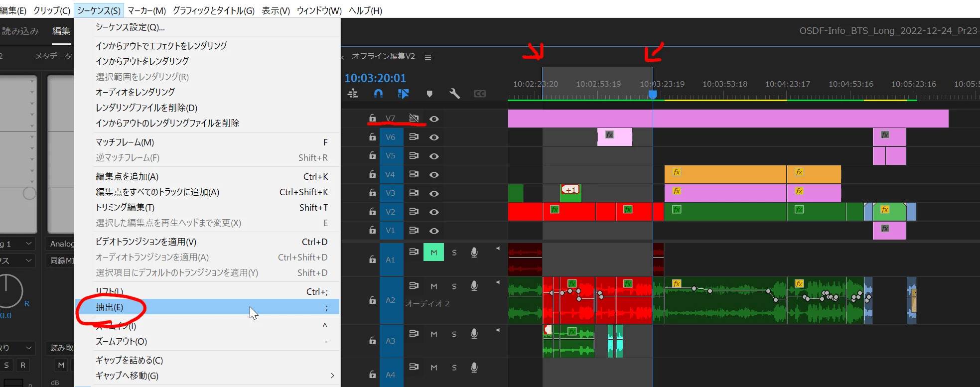Open Timeline display settings wrench icon
980x387 pixels.
coord(454,94)
